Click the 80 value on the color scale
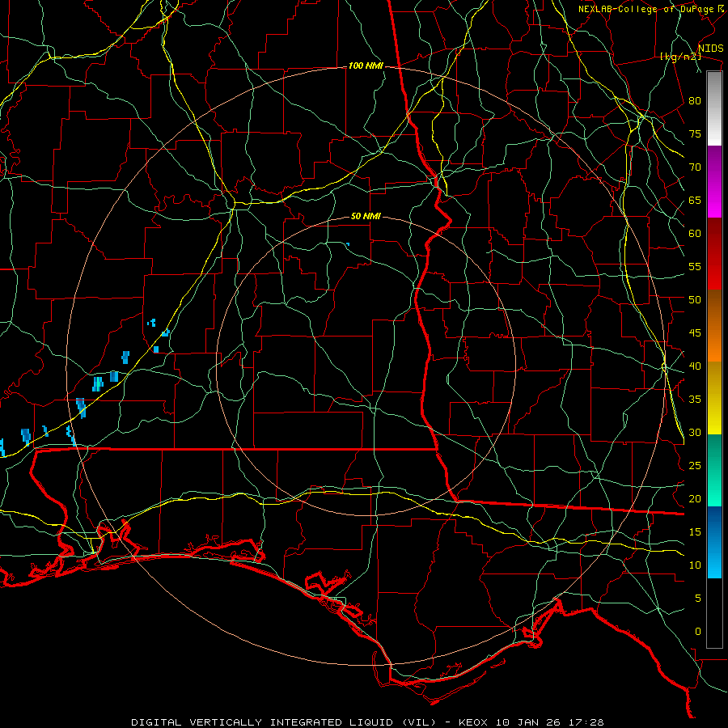This screenshot has width=728, height=728. click(x=695, y=101)
